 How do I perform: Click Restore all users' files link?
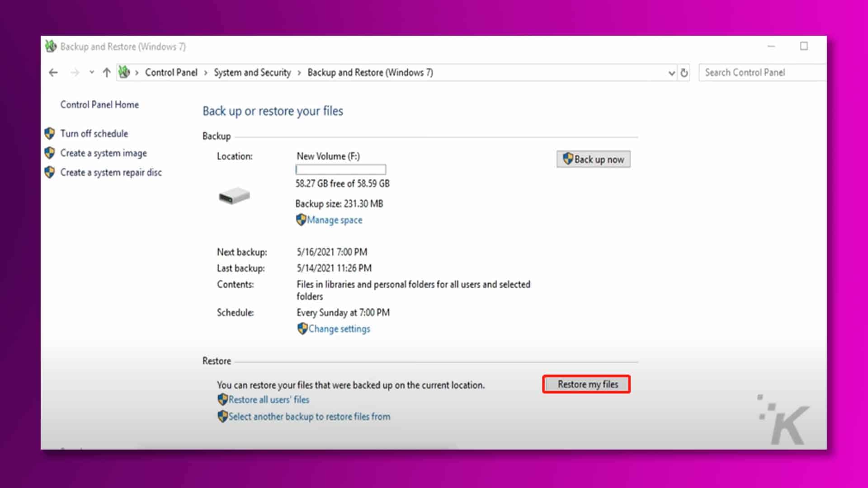pyautogui.click(x=269, y=400)
